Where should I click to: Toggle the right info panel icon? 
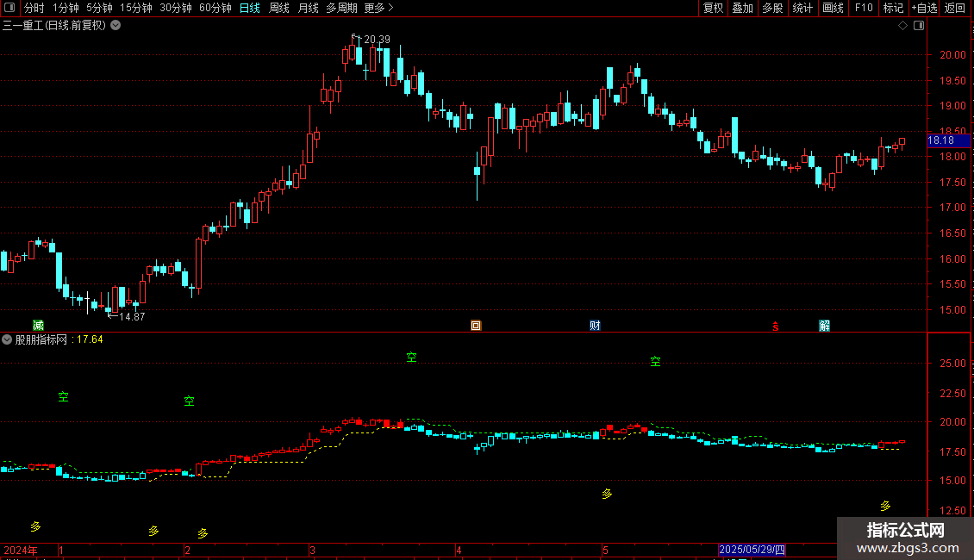point(919,26)
